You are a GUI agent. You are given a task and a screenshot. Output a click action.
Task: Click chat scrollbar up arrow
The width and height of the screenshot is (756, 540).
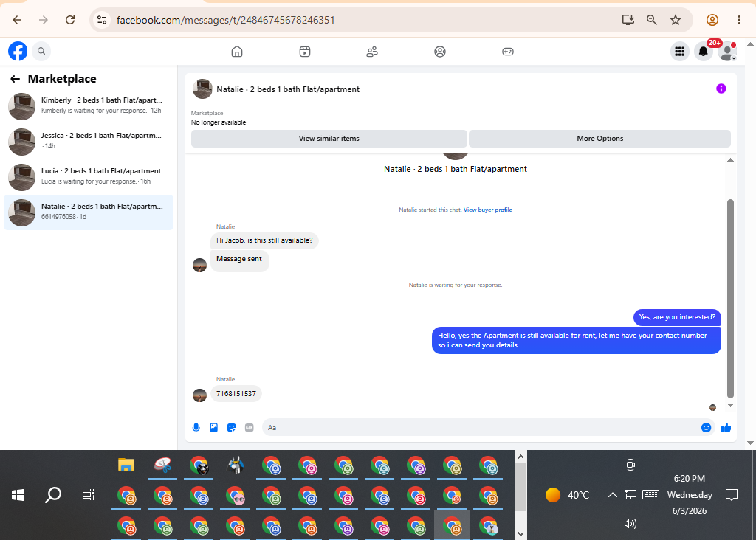(x=730, y=160)
